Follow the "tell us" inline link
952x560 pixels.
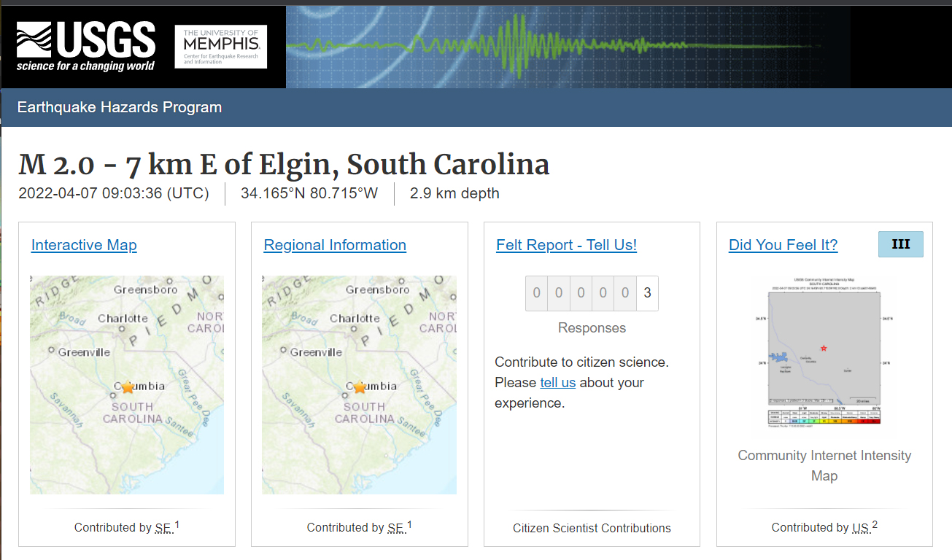557,383
